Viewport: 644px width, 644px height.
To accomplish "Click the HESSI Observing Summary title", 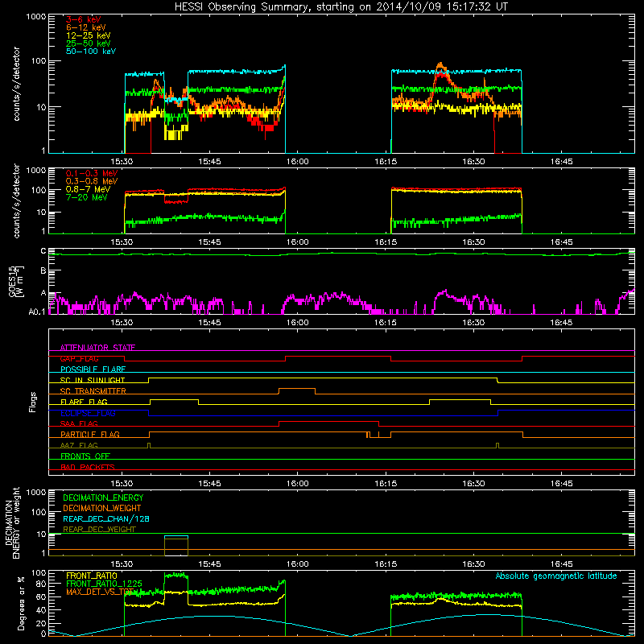I will pos(341,7).
